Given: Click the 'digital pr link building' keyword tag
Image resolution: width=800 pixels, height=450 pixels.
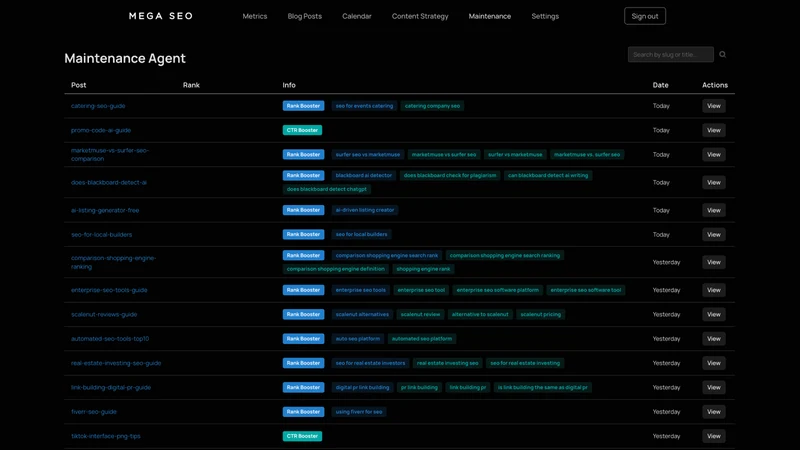Looking at the screenshot, I should click(x=362, y=387).
